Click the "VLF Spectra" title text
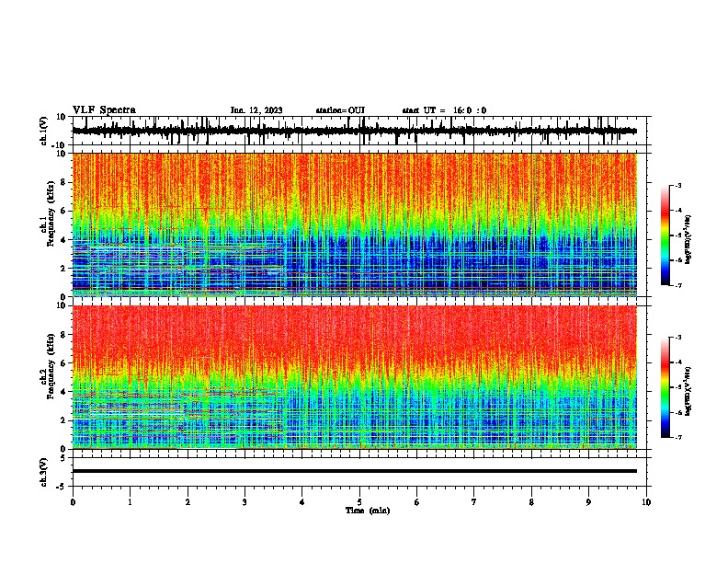The height and width of the screenshot is (563, 728). click(104, 110)
